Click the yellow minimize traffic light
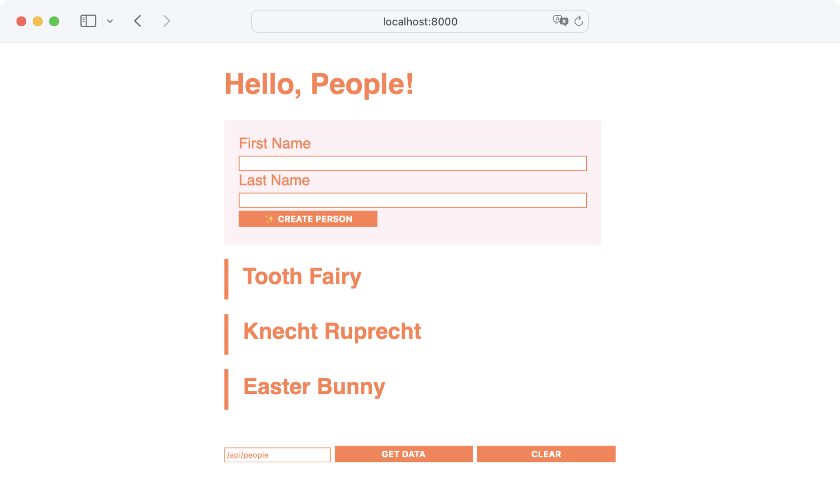 [38, 21]
